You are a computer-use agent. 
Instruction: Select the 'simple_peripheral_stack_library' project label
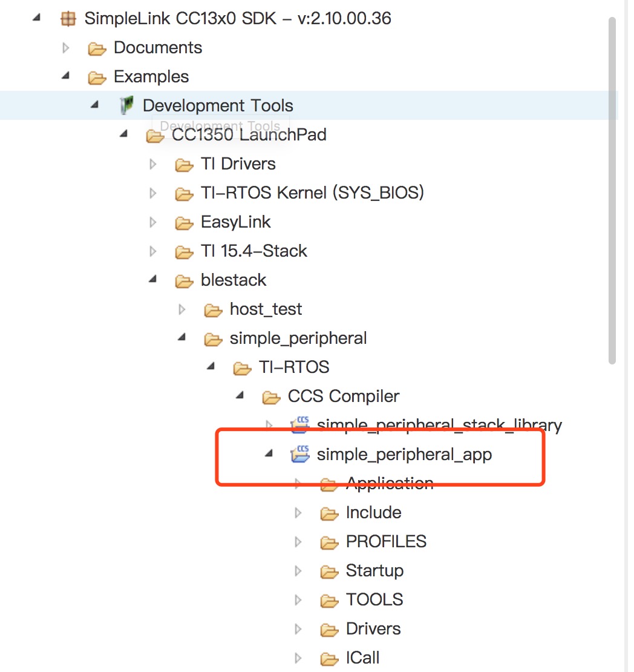(x=439, y=425)
